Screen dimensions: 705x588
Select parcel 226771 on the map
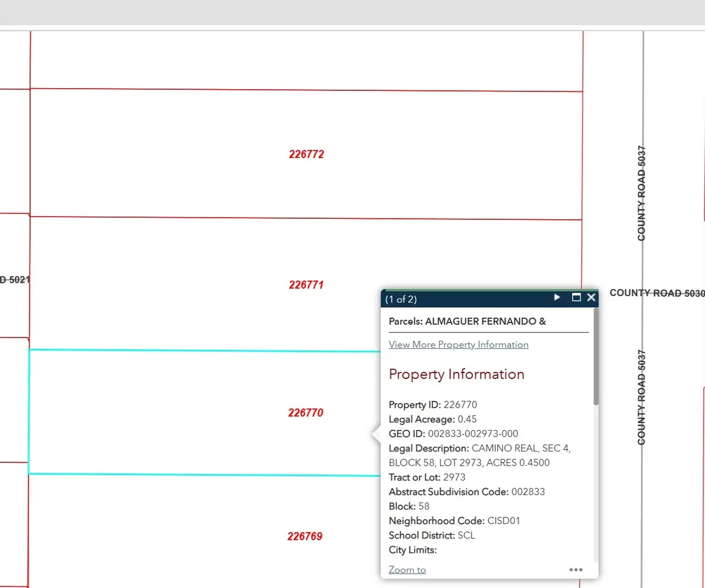[x=306, y=285]
